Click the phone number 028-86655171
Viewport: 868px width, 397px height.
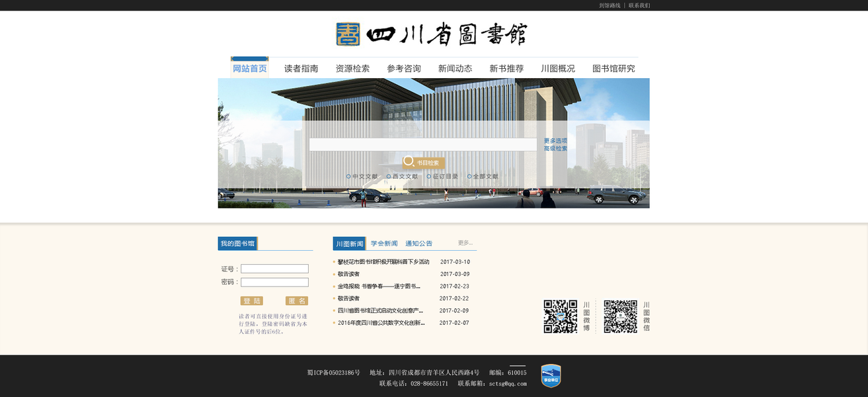click(x=429, y=384)
